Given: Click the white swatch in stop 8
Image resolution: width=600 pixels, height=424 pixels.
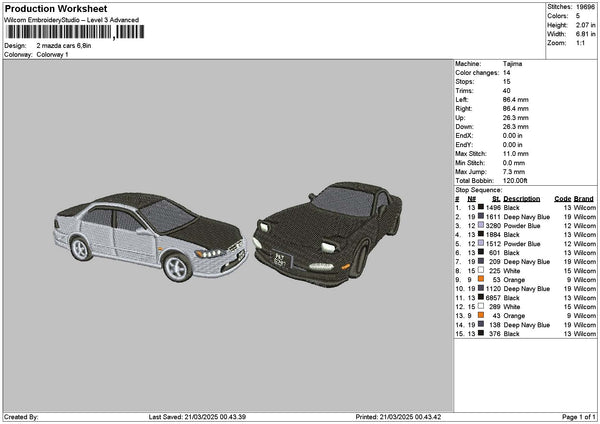Looking at the screenshot, I should coord(482,270).
